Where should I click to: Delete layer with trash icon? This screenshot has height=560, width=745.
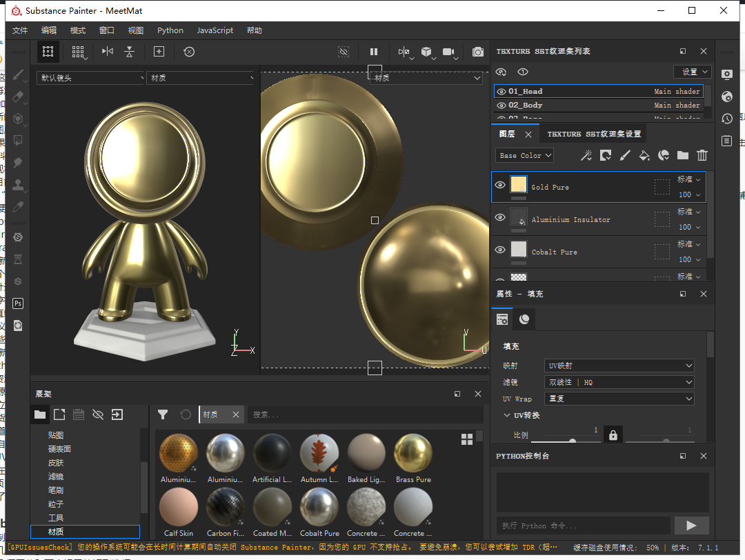(702, 155)
